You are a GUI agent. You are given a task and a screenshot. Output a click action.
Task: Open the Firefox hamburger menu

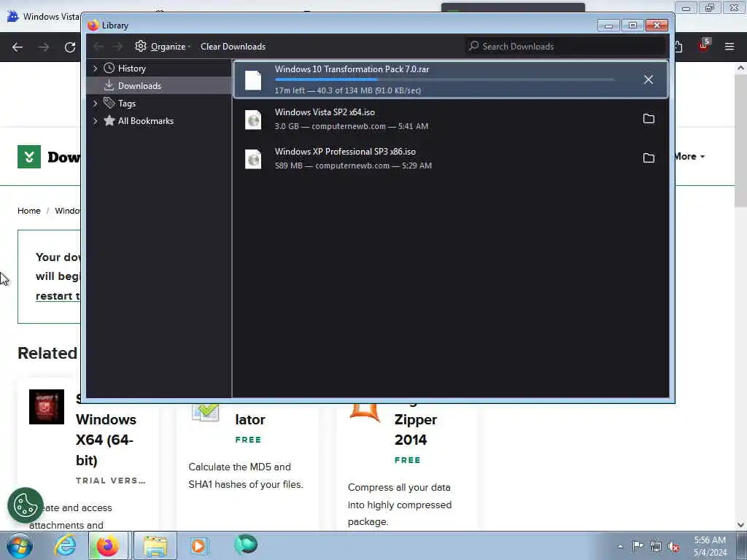click(x=729, y=46)
